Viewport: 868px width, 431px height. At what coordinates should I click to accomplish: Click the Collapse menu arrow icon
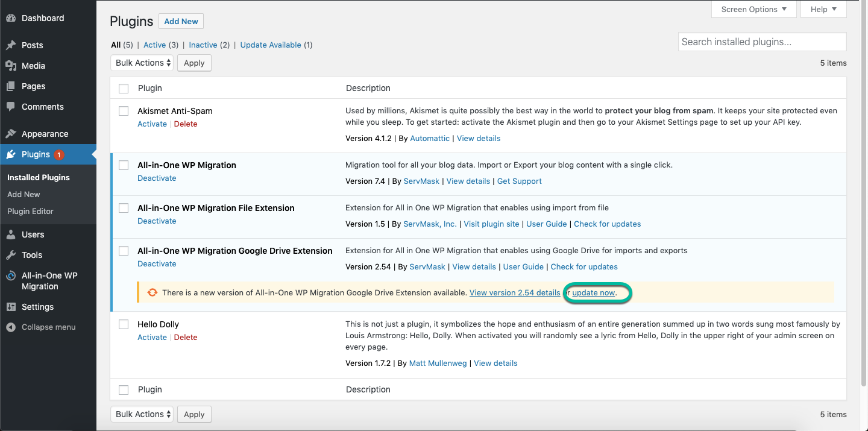click(11, 327)
